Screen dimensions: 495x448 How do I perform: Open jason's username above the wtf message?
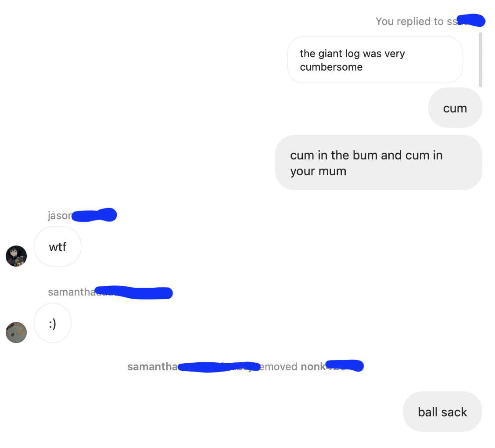(60, 216)
